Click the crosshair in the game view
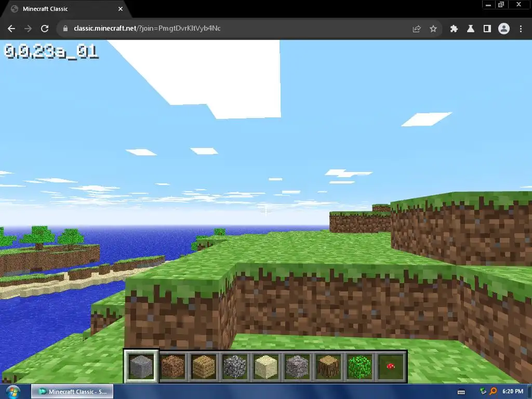This screenshot has width=532, height=399. [x=266, y=211]
